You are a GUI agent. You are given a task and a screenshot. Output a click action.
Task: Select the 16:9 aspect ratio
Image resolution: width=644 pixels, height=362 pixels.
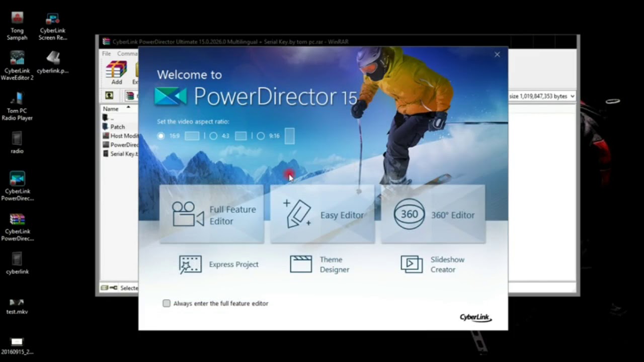[160, 136]
